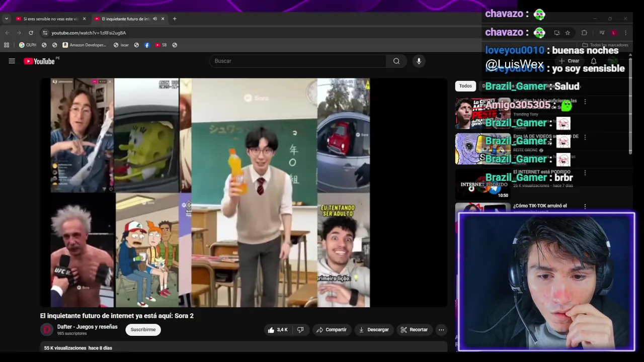
Task: Go back with the browser back arrow
Action: pos(7,33)
